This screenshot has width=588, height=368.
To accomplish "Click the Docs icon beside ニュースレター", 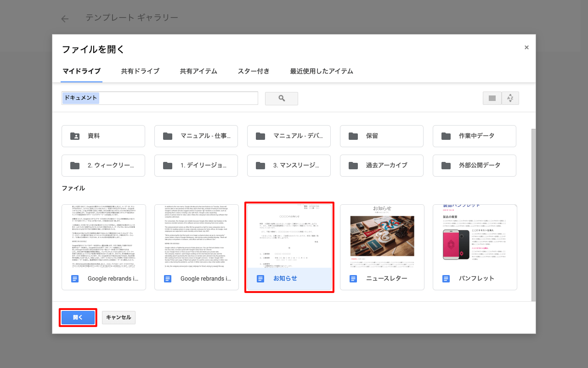I will tap(353, 279).
